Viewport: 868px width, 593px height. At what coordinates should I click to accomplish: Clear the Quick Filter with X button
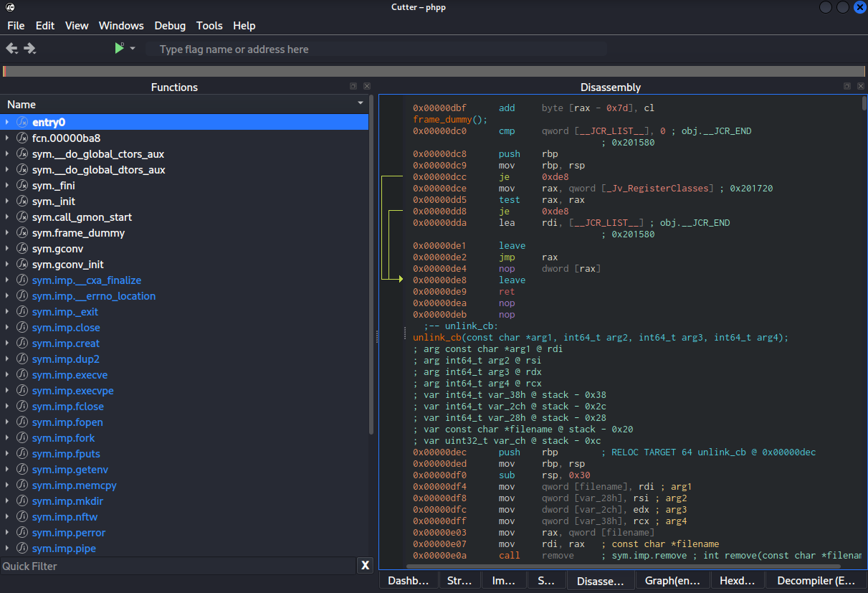[366, 566]
